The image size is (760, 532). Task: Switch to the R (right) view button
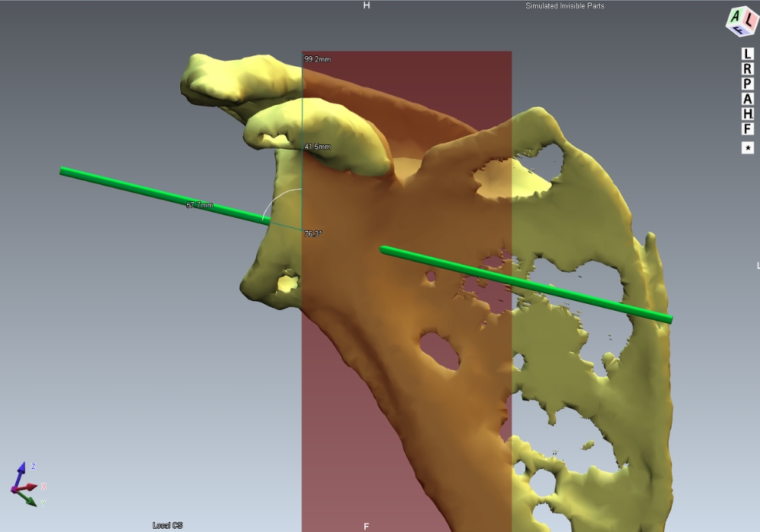pyautogui.click(x=748, y=69)
